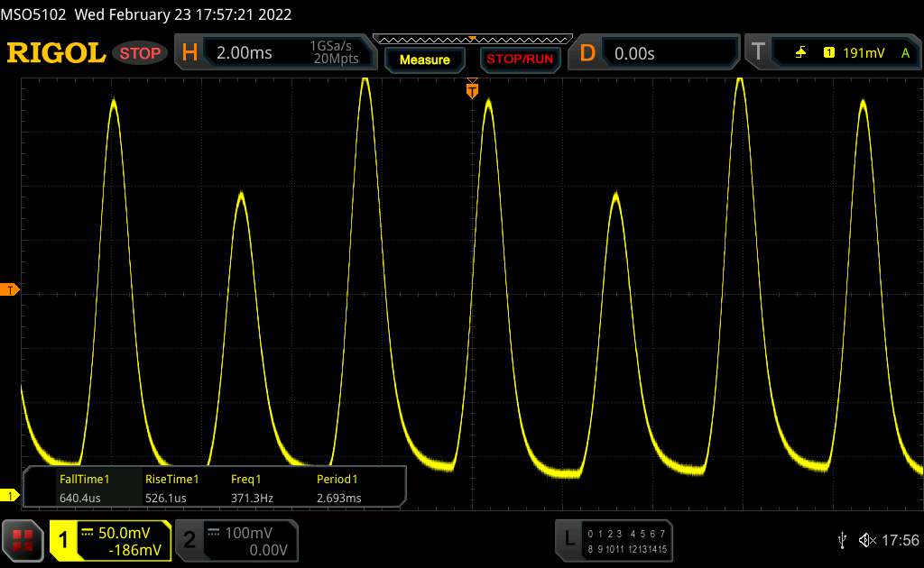Toggle channel 1 at 50.0mV

[x=110, y=539]
